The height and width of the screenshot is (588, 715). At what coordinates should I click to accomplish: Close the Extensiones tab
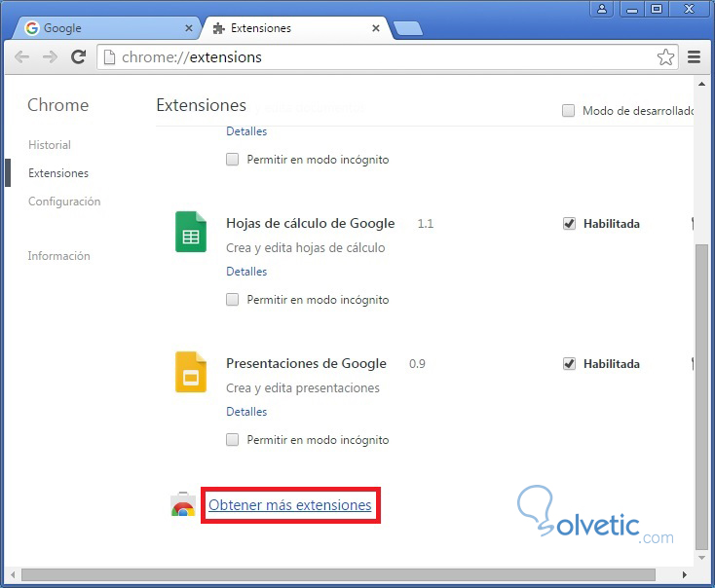[x=376, y=28]
